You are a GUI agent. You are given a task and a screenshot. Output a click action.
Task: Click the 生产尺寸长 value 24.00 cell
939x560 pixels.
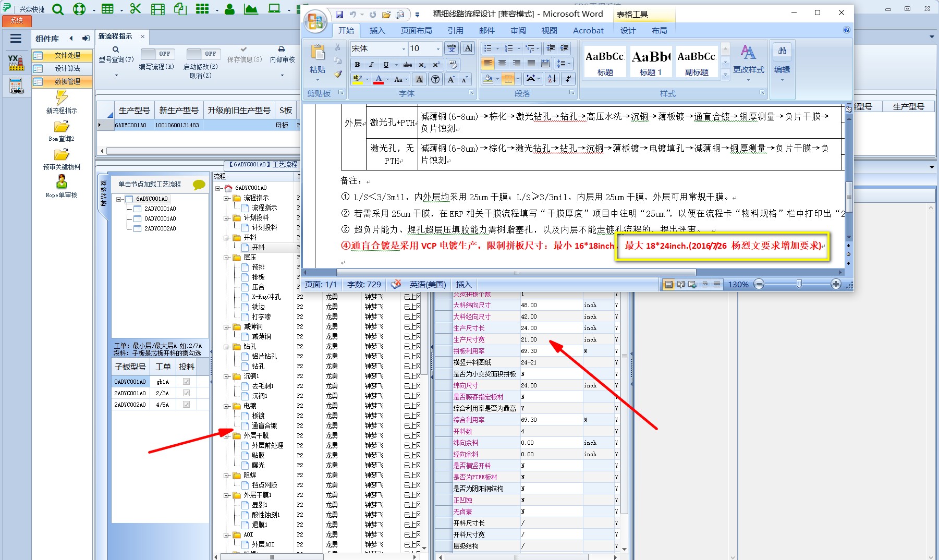coord(551,328)
